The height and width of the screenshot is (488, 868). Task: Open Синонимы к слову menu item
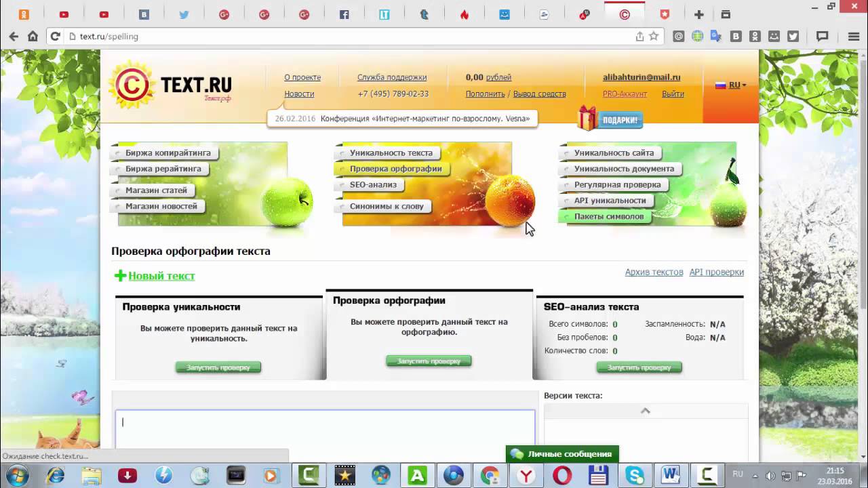pyautogui.click(x=387, y=206)
